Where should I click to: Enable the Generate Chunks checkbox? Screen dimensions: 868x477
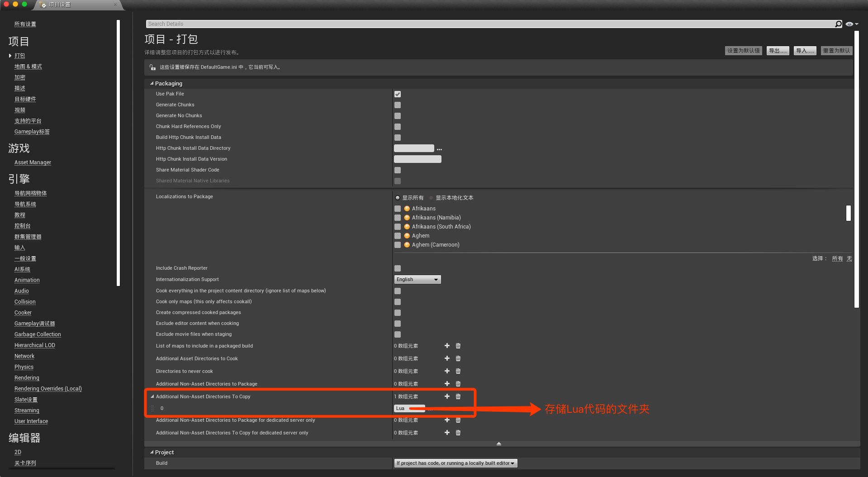tap(397, 105)
